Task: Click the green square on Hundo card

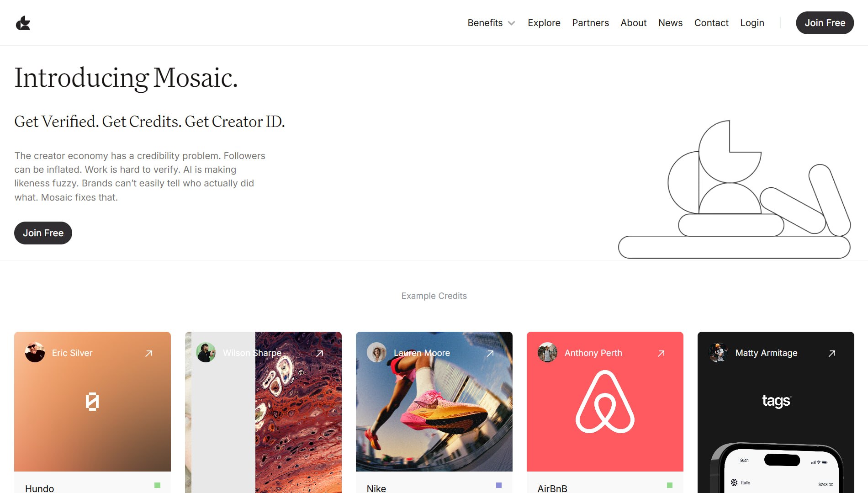Action: pyautogui.click(x=157, y=485)
